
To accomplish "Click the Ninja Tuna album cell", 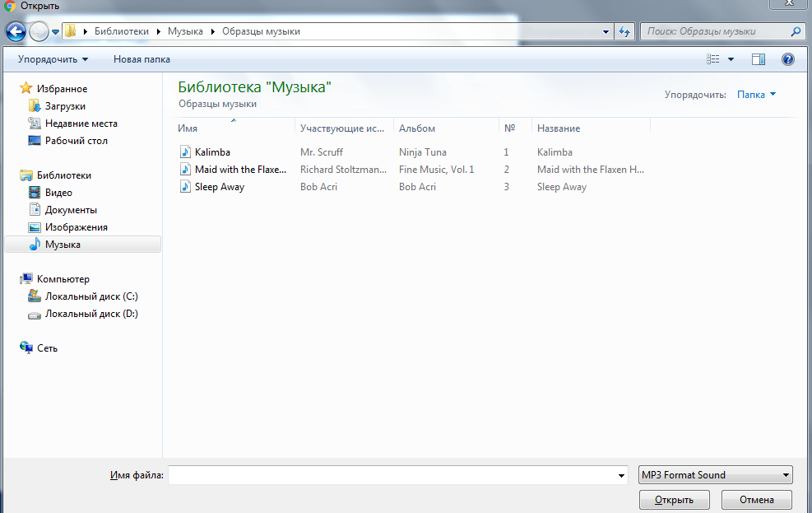I will pyautogui.click(x=423, y=152).
